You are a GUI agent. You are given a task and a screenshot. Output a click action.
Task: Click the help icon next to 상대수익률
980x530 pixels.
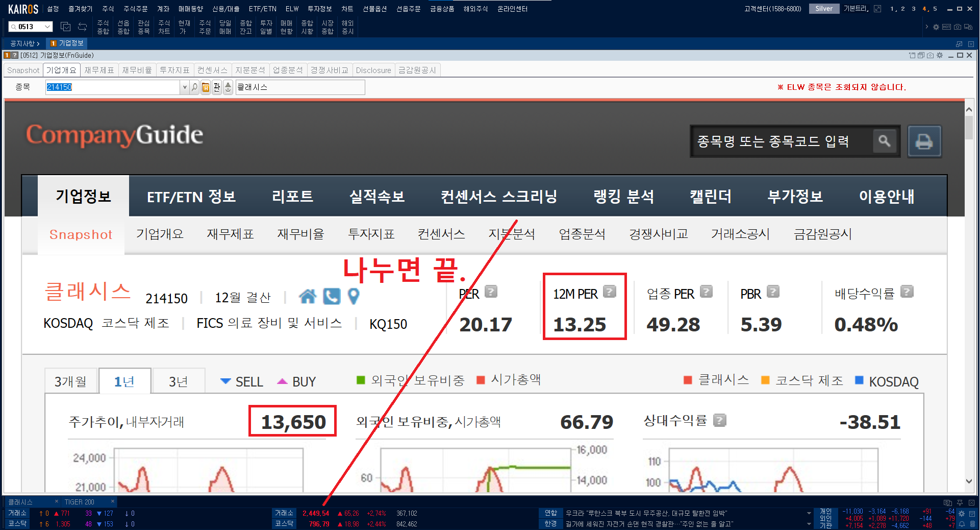(720, 420)
